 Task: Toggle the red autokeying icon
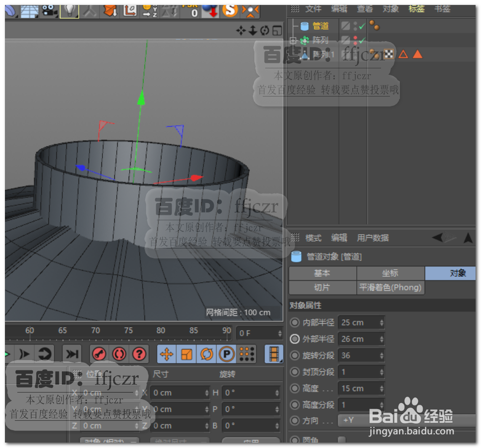119,354
